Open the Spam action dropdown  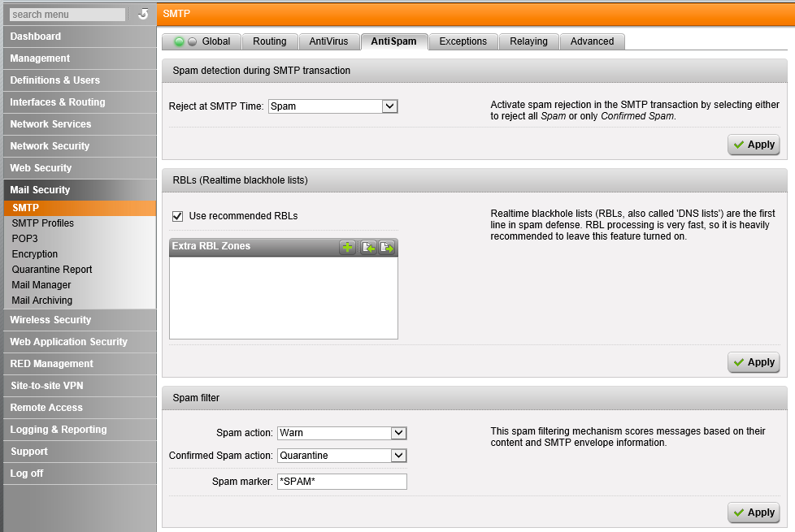(x=341, y=433)
